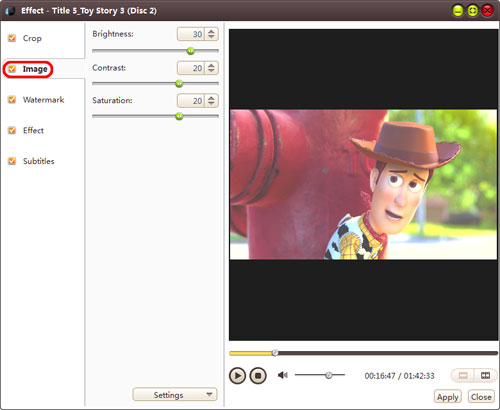Click the Contrast: label
This screenshot has width=500, height=410.
pos(109,68)
